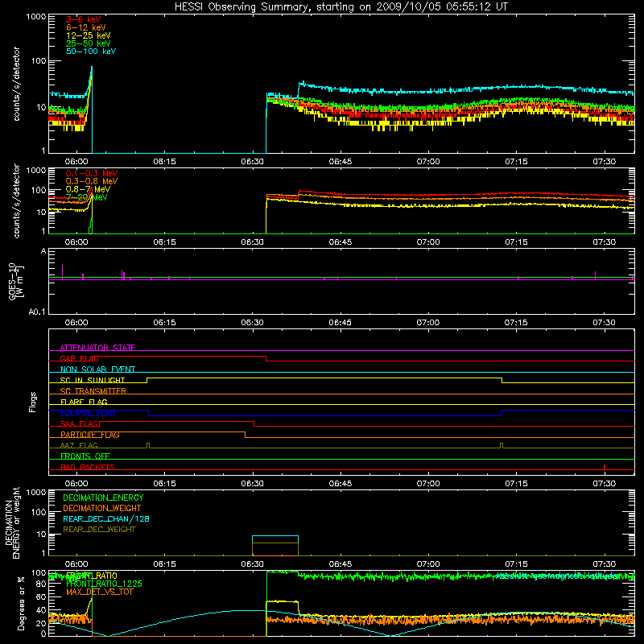Click 07:00 tick under the MeV panel

point(428,242)
